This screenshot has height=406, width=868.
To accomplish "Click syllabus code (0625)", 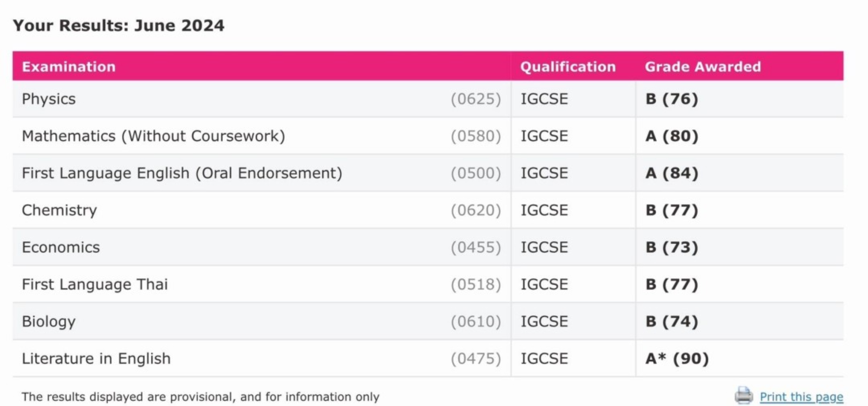I will (x=476, y=99).
